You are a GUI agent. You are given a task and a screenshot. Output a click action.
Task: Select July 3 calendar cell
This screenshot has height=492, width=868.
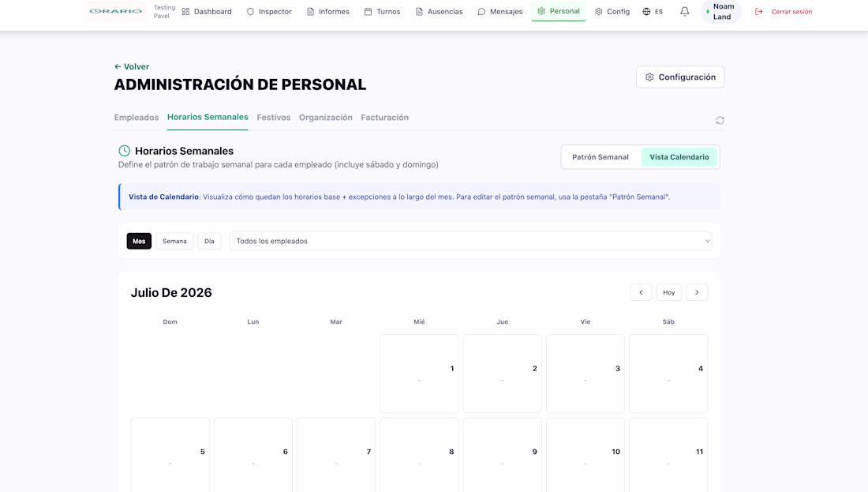[x=586, y=374]
